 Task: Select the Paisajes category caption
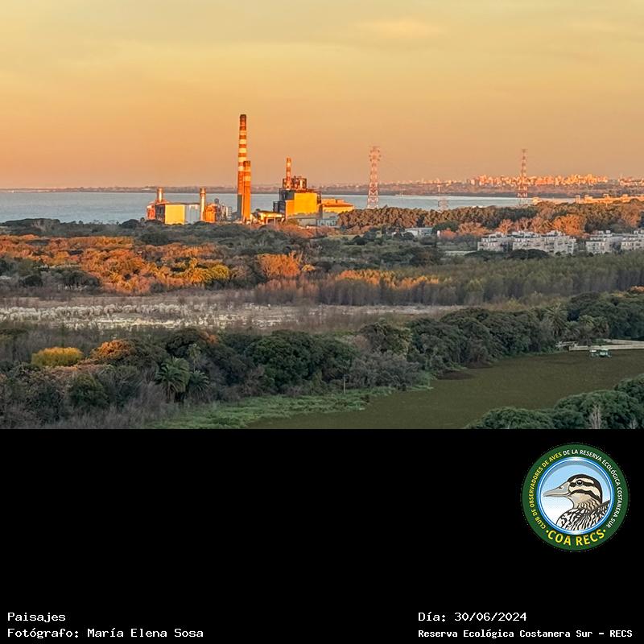point(36,617)
